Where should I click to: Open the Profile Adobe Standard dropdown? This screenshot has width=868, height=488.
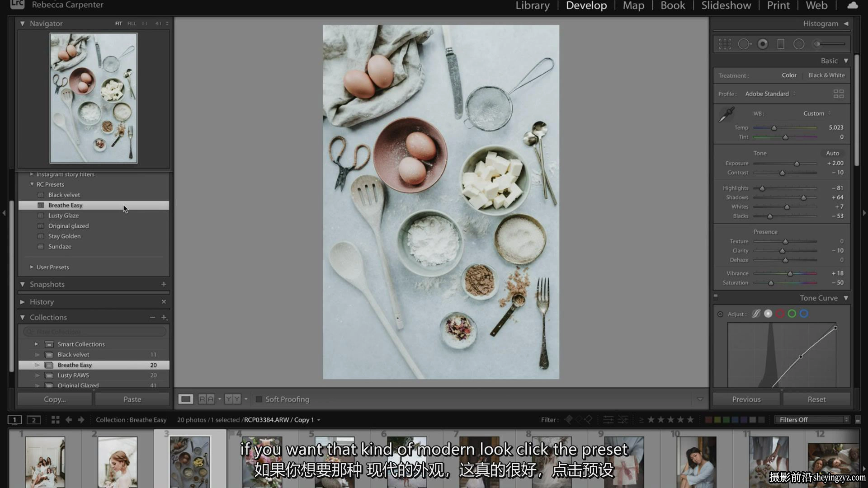coord(770,94)
